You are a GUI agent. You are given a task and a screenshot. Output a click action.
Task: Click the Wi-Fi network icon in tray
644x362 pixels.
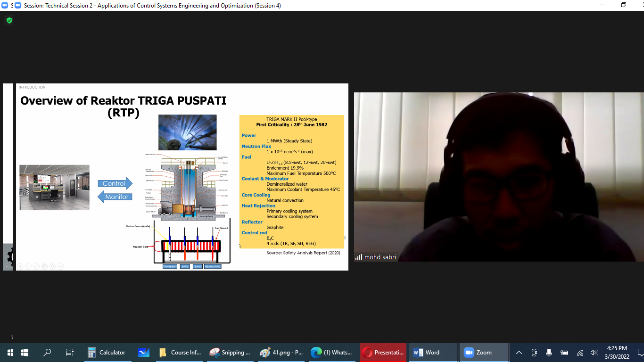[579, 353]
